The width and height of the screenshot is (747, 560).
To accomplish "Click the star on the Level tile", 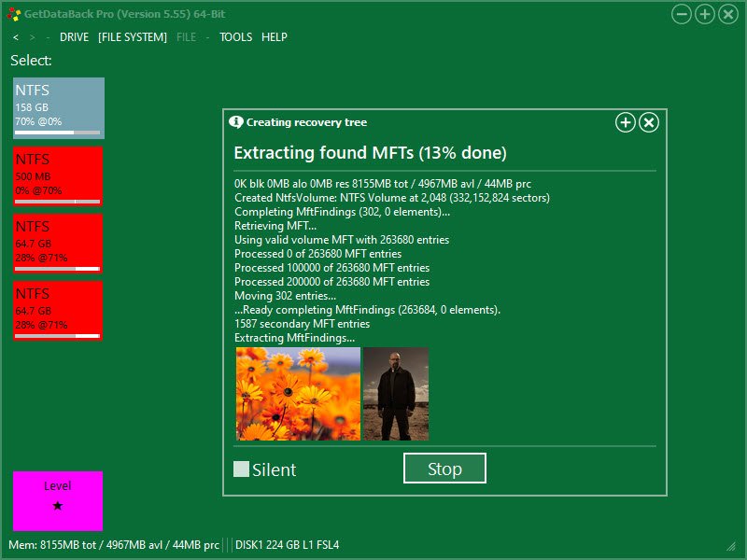I will [x=58, y=506].
